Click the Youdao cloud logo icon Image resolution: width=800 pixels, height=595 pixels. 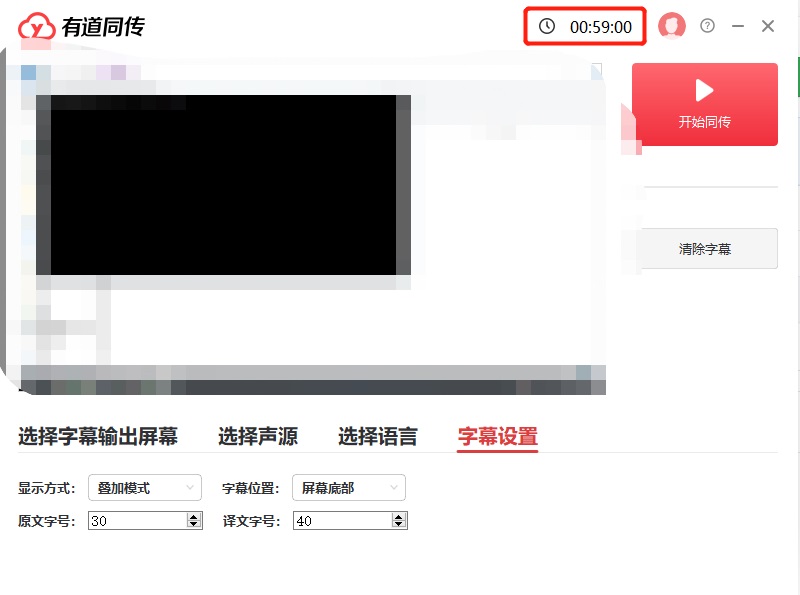click(x=36, y=27)
